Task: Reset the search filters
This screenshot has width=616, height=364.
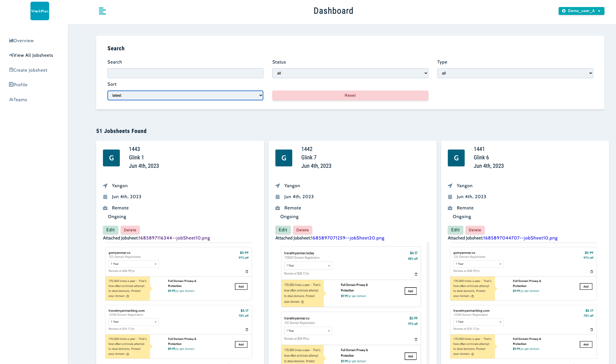Action: [350, 95]
